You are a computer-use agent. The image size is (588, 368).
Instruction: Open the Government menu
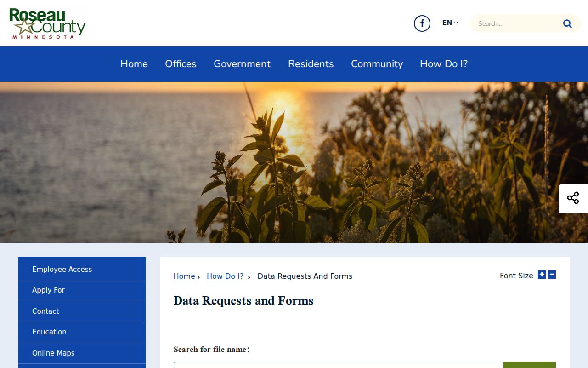pos(242,64)
